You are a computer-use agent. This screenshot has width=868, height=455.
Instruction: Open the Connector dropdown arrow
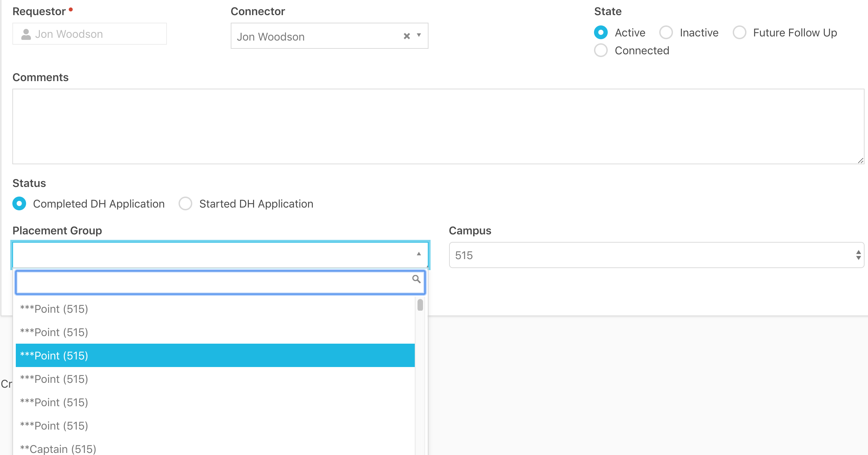419,35
